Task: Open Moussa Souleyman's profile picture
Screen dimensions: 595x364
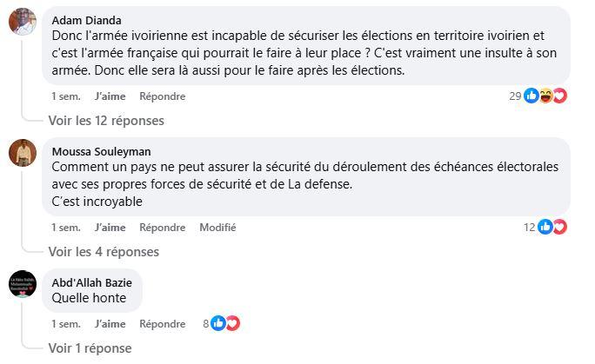Action: [x=23, y=153]
